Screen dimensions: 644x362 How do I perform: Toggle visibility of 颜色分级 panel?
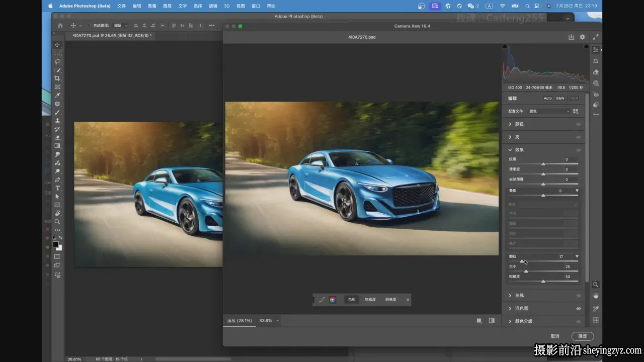pos(578,321)
